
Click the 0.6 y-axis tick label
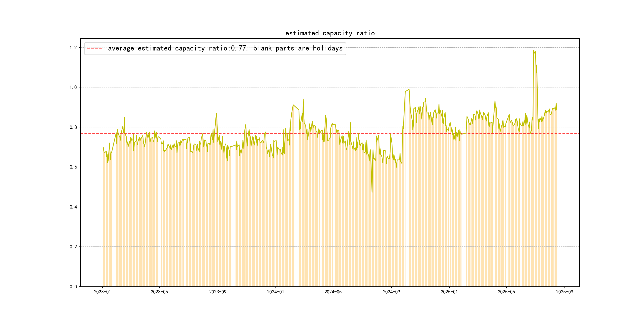point(73,167)
